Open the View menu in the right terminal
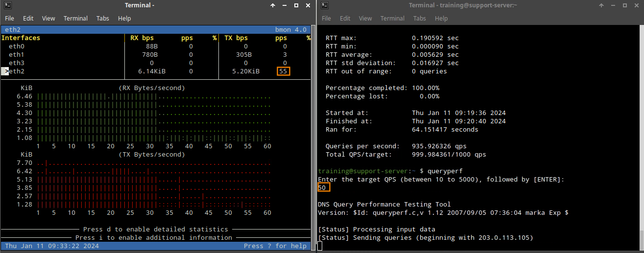This screenshot has height=253, width=644. click(365, 18)
